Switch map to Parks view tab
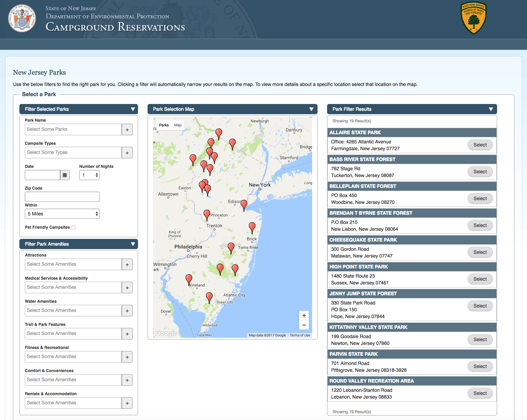 [164, 125]
